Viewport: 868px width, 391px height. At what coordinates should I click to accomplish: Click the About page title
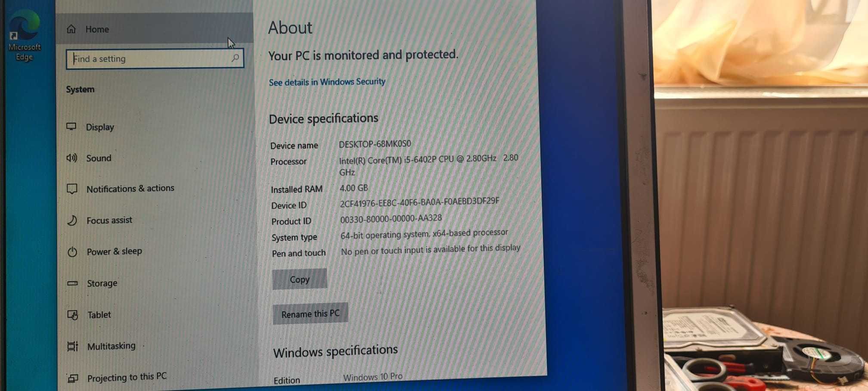pyautogui.click(x=290, y=28)
